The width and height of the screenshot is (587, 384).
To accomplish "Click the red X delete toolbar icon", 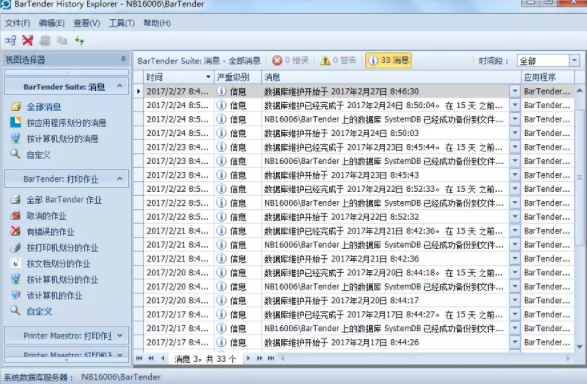I will coord(28,40).
